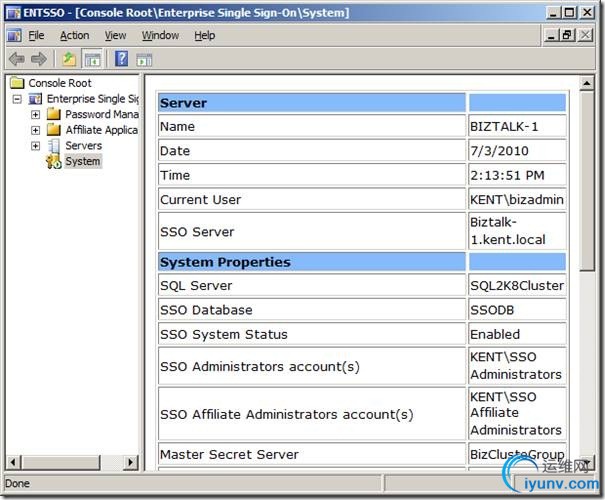The width and height of the screenshot is (605, 500).
Task: Click the KENT\SSO Affiliate Administrators value
Action: (516, 413)
